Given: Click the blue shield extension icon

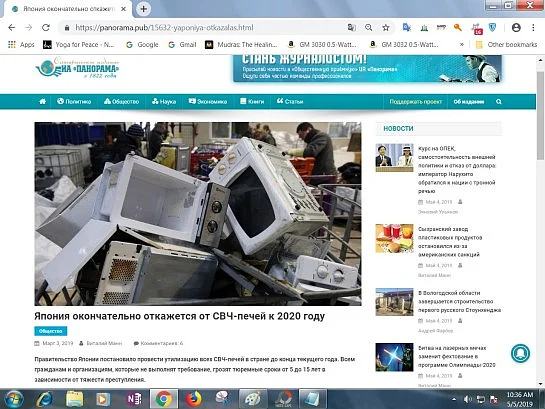Looking at the screenshot, I should coord(493,27).
